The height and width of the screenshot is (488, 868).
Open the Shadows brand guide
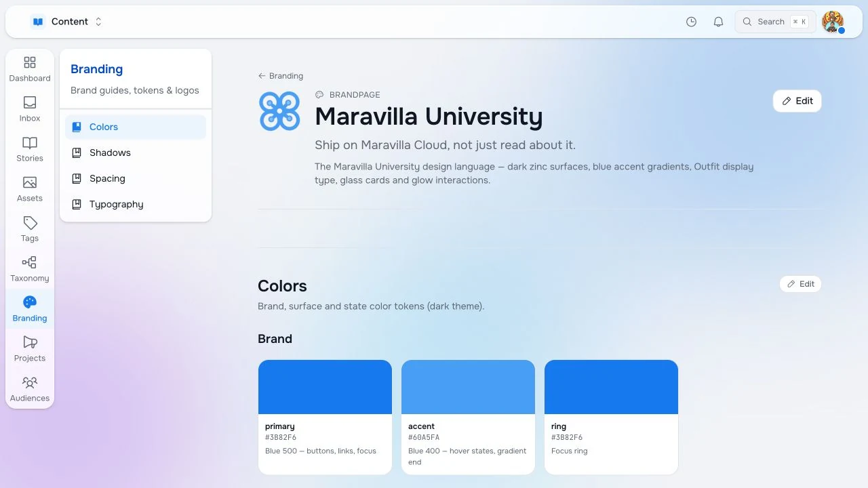click(136, 152)
